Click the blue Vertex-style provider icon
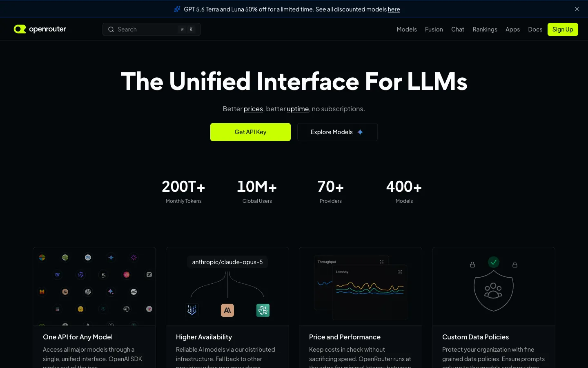This screenshot has height=368, width=588. click(x=192, y=310)
